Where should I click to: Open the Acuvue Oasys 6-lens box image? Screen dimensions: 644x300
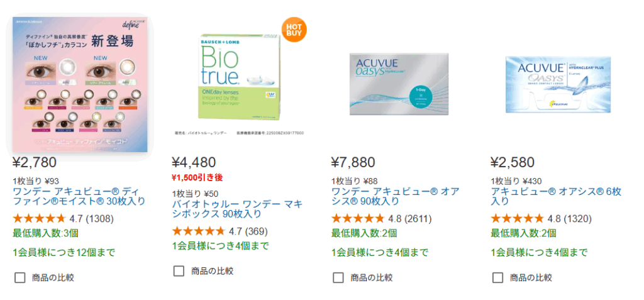558,84
